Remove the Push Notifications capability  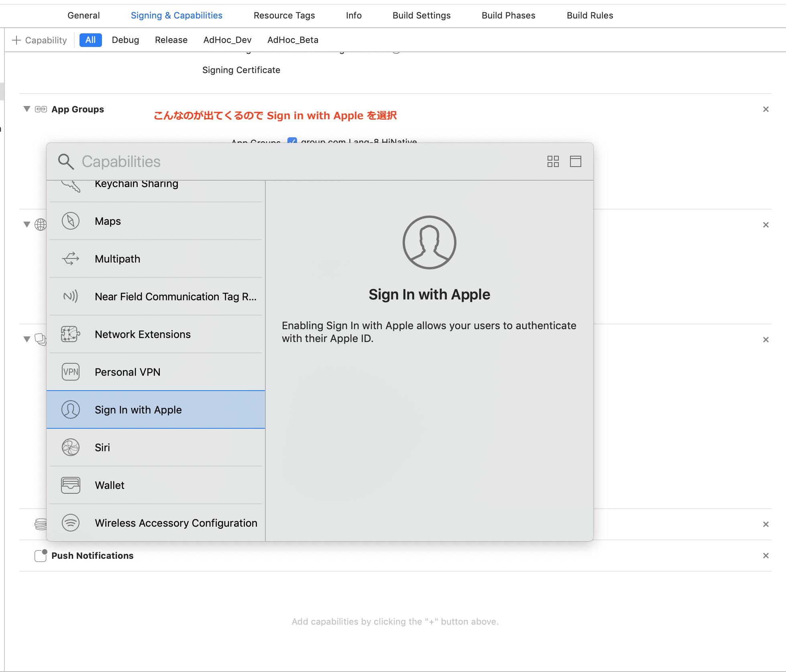point(766,556)
